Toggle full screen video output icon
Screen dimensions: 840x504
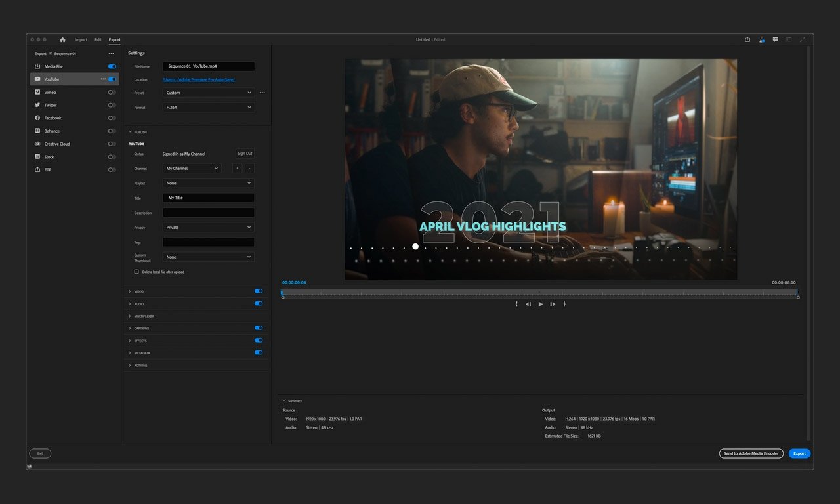(x=803, y=39)
